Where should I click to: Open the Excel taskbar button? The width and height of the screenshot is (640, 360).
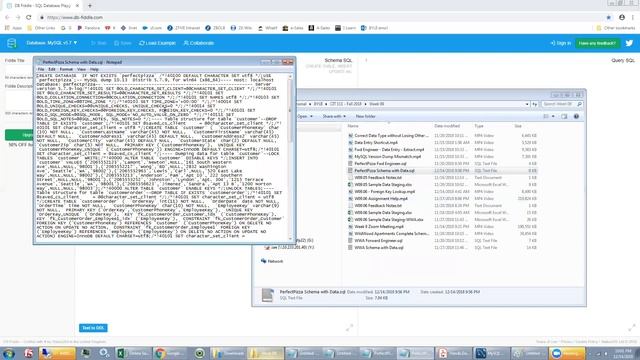(x=133, y=353)
